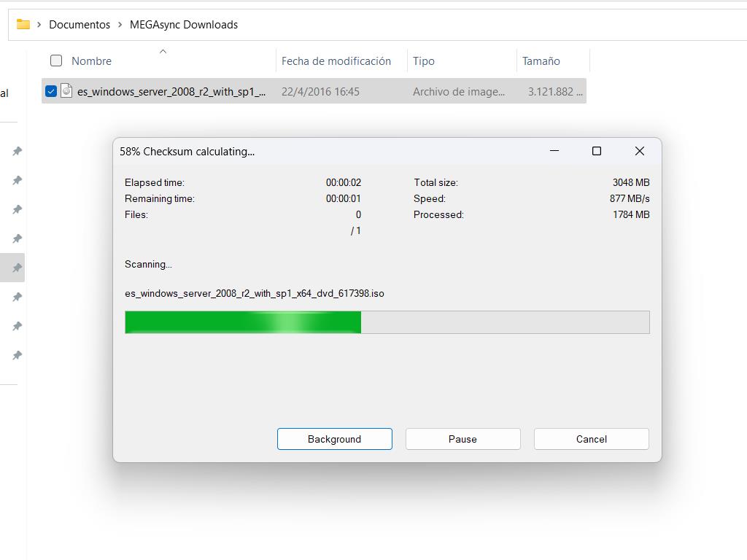Maximize the Checksum calculating dialog
This screenshot has width=747, height=560.
coord(597,151)
